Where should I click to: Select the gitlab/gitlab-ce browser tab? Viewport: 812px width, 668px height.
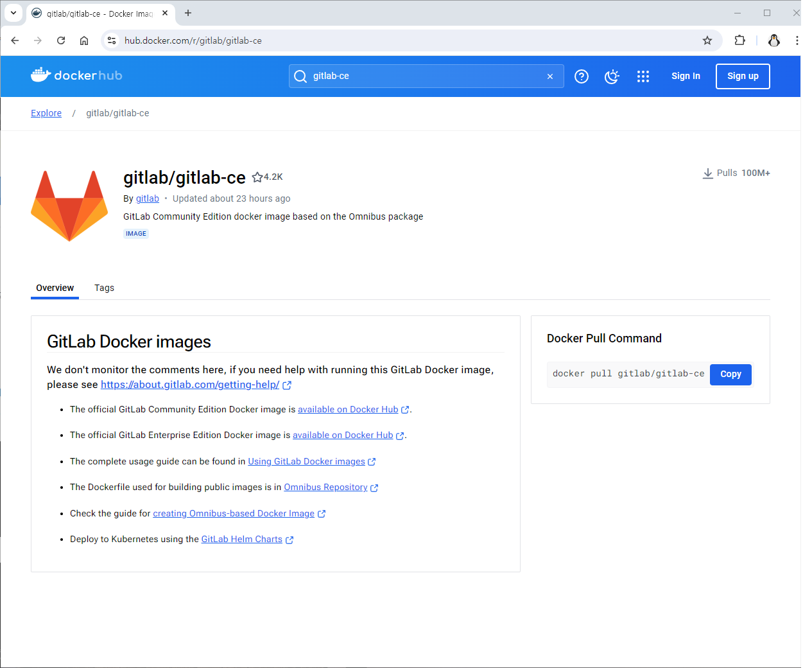point(101,13)
